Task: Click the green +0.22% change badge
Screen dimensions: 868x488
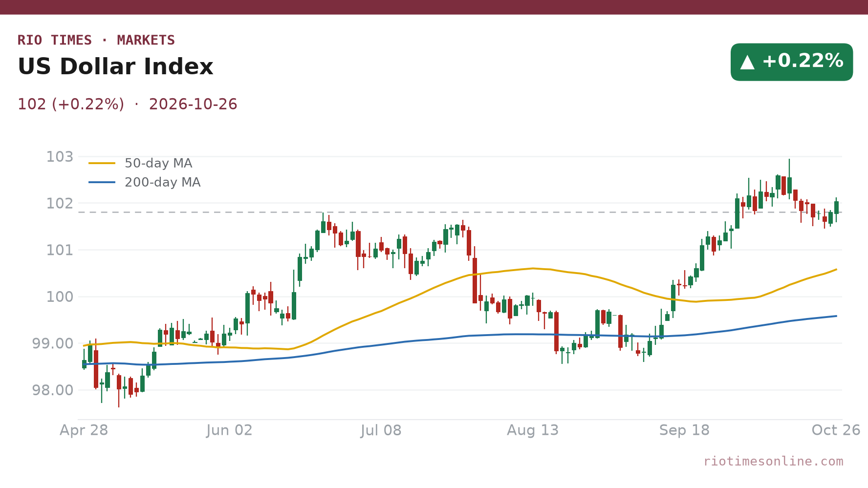Action: [x=792, y=62]
